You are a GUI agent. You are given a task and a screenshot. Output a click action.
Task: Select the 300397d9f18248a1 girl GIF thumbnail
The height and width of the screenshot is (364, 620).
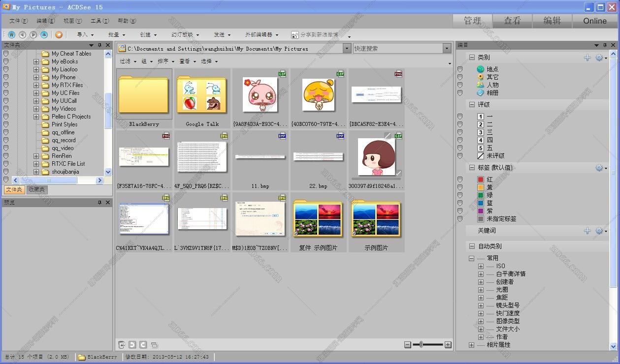pyautogui.click(x=376, y=157)
